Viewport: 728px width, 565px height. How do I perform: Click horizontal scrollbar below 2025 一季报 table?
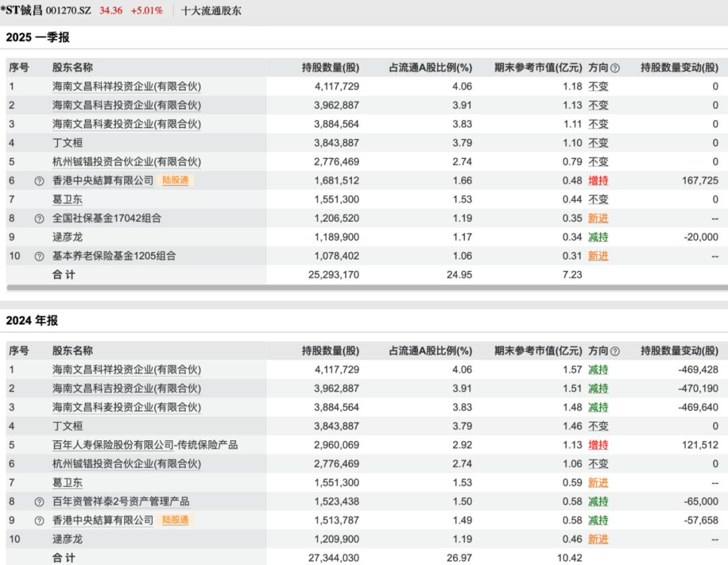coord(364,288)
